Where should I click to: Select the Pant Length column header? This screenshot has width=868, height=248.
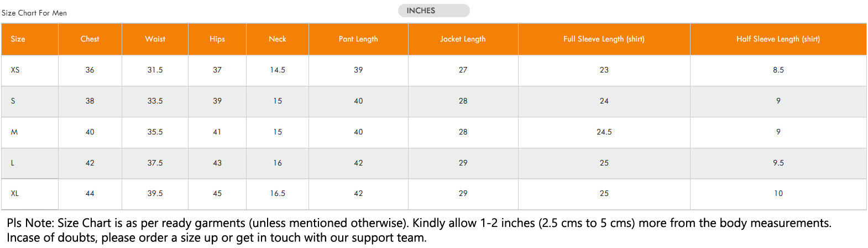358,39
